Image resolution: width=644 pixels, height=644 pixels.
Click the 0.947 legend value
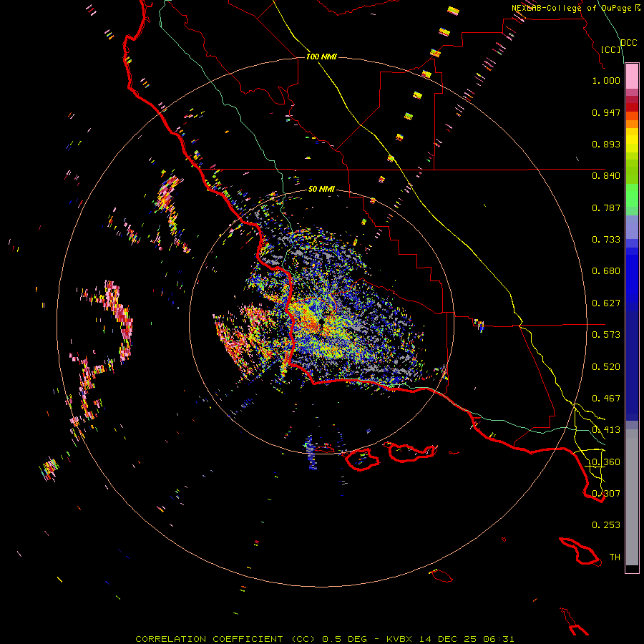click(x=606, y=112)
